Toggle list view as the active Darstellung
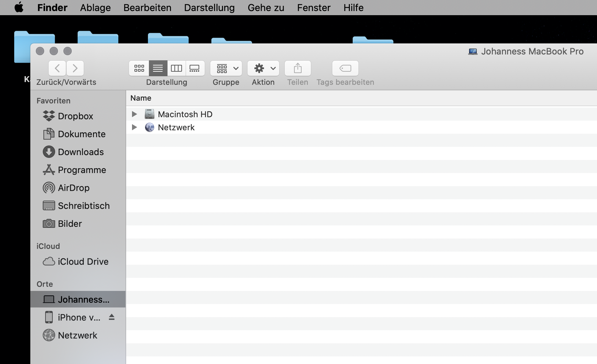The height and width of the screenshot is (364, 597). click(158, 68)
